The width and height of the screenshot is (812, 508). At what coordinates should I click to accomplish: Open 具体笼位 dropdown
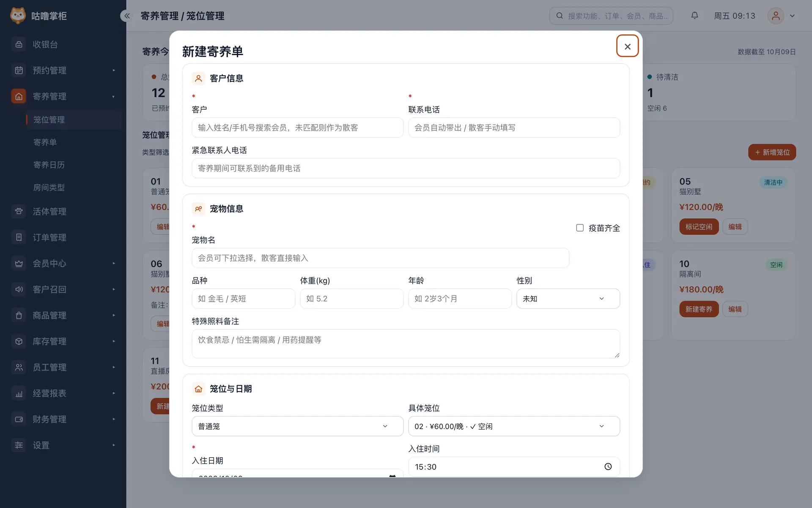pyautogui.click(x=514, y=426)
